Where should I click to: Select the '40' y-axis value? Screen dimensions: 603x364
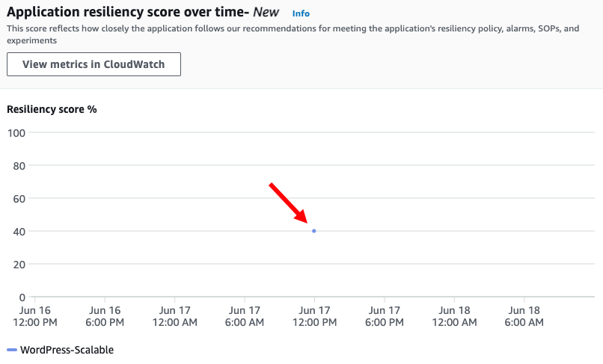click(19, 232)
